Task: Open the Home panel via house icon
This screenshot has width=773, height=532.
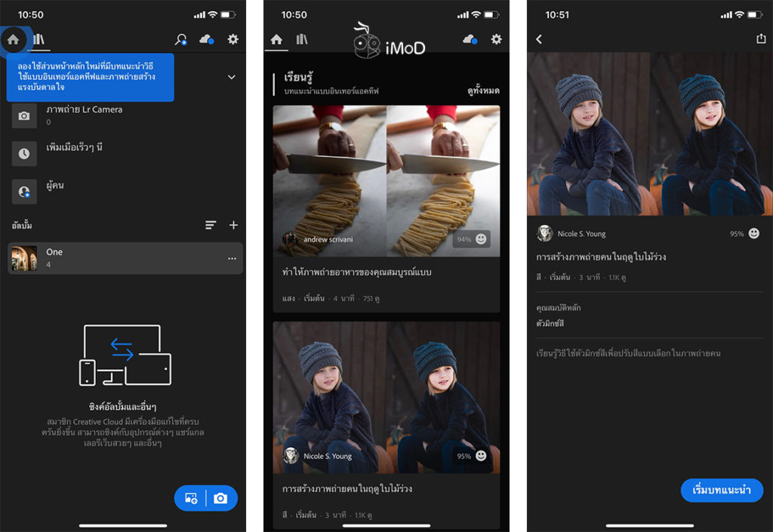Action: tap(14, 39)
